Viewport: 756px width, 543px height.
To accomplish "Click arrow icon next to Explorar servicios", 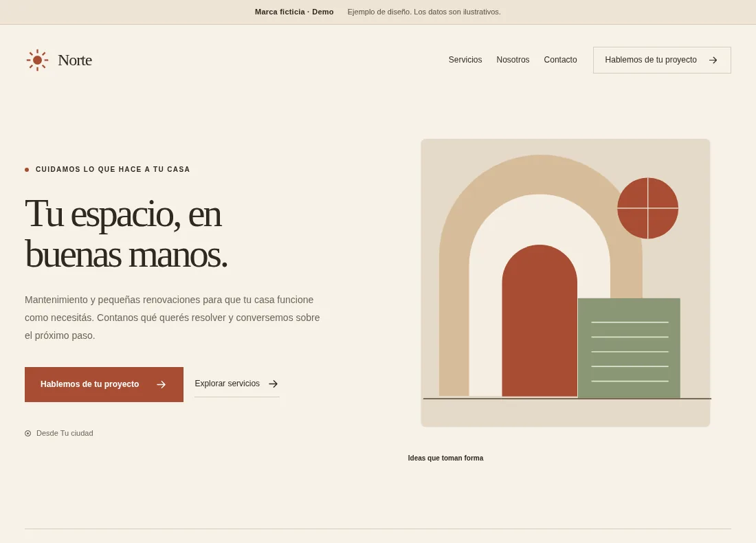I will 274,384.
